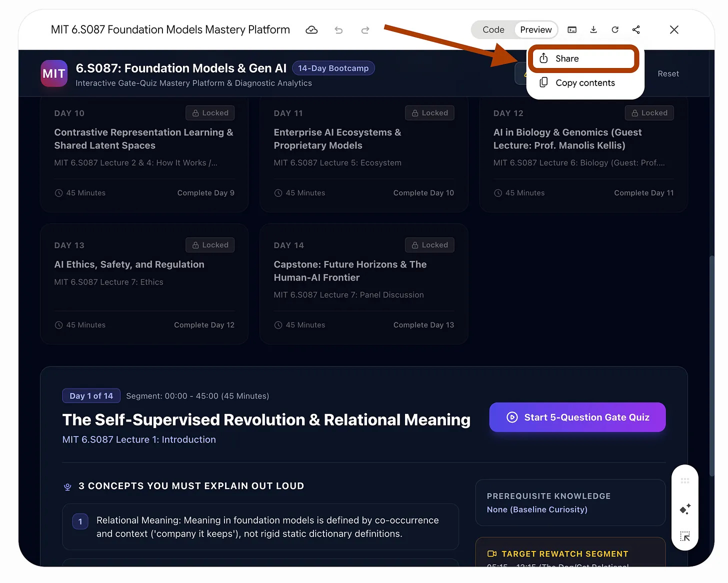This screenshot has height=583, width=728.
Task: Click the clock icon on Day 14 card
Action: pos(278,325)
